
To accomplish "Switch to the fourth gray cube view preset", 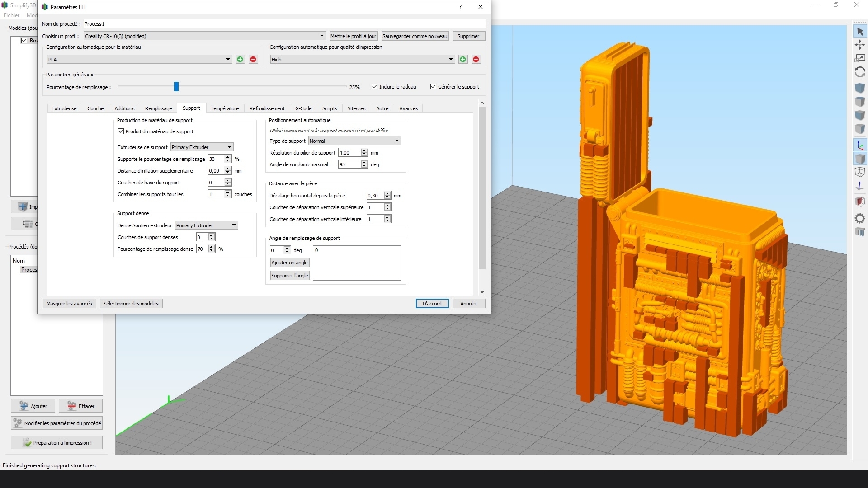I will pos(860,129).
